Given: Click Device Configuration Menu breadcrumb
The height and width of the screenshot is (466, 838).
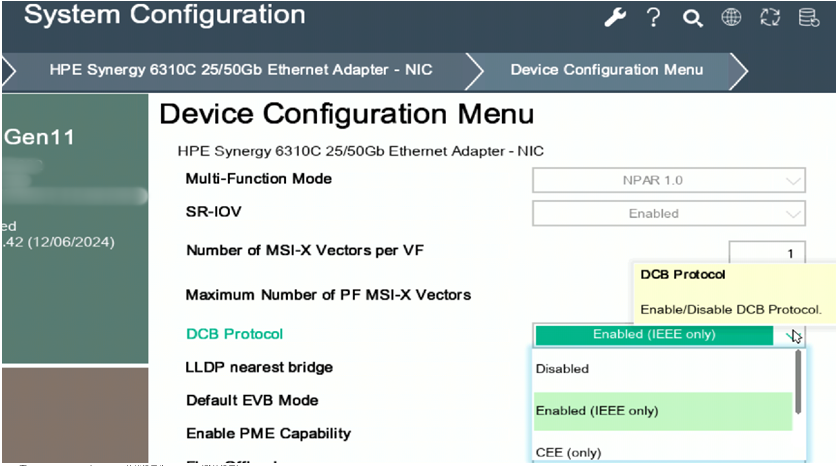Looking at the screenshot, I should (606, 70).
